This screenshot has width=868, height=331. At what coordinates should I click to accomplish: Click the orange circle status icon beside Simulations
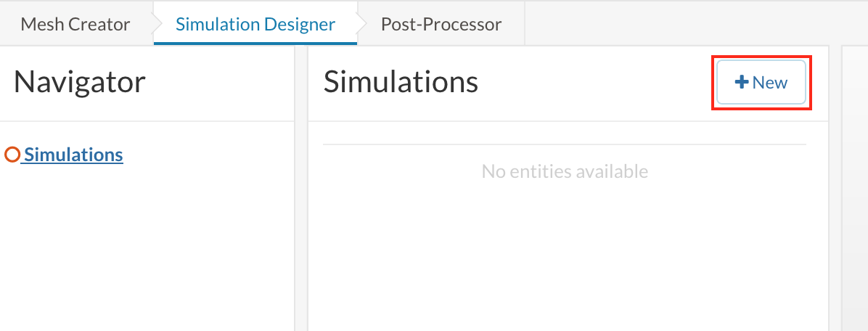[x=12, y=155]
